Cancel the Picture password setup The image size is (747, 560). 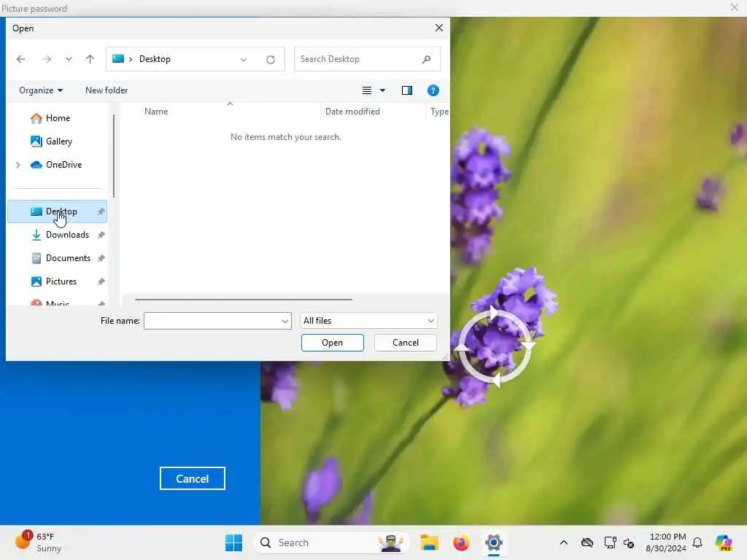(x=193, y=478)
